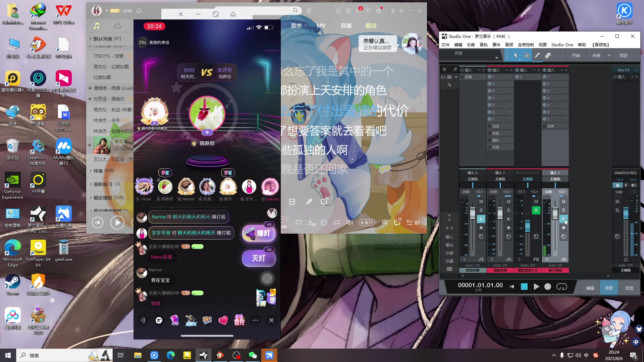Screen dimensions: 644x362
Task: Click the Record button in Studio One transport
Action: 548,287
